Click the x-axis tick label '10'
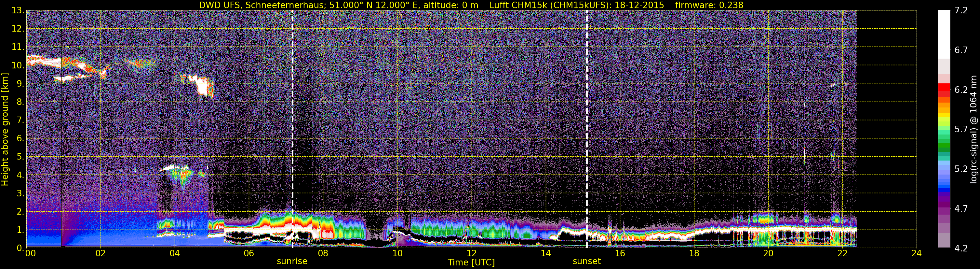 click(x=397, y=253)
